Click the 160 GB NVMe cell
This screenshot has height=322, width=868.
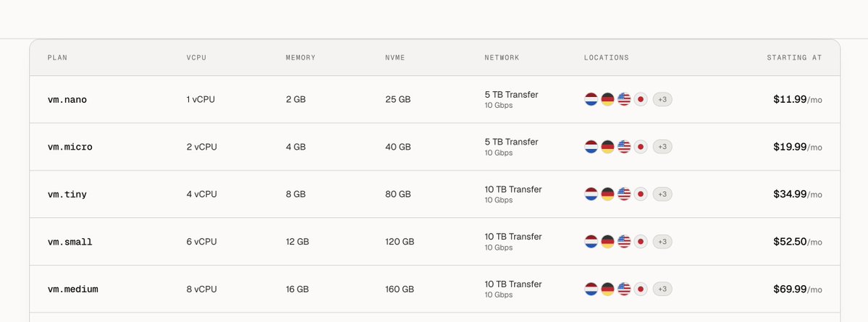click(400, 289)
